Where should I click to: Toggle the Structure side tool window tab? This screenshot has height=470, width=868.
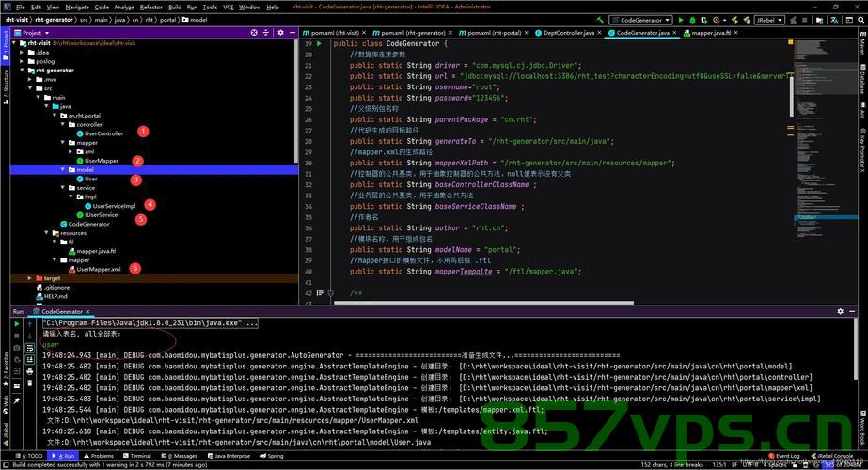click(5, 87)
